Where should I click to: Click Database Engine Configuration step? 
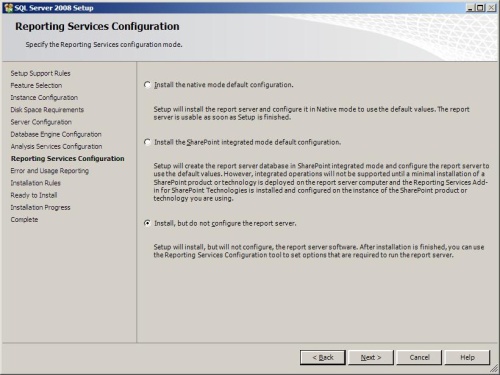pyautogui.click(x=56, y=134)
